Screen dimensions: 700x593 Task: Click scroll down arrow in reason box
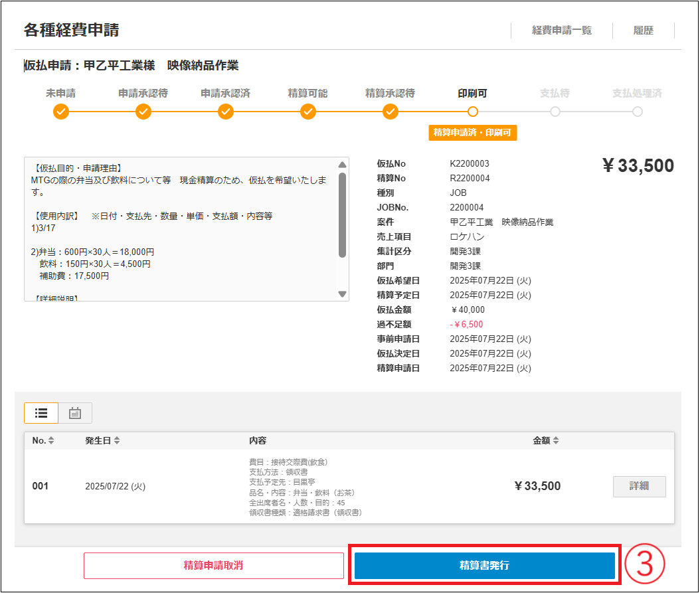[343, 294]
